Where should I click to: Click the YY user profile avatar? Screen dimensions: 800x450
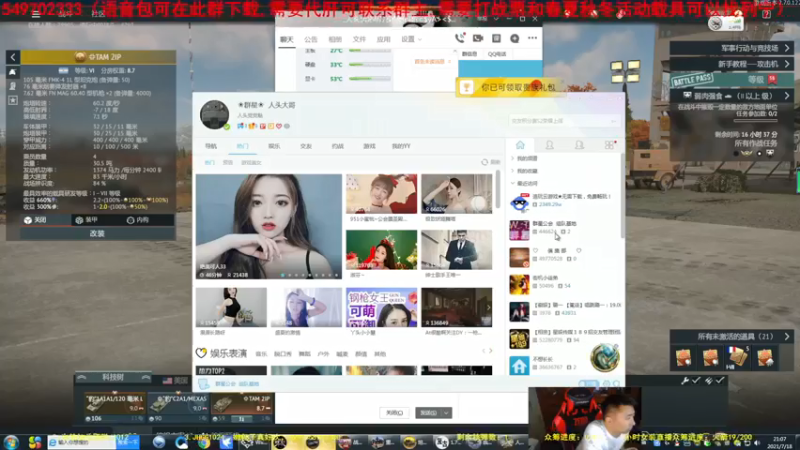click(x=214, y=115)
